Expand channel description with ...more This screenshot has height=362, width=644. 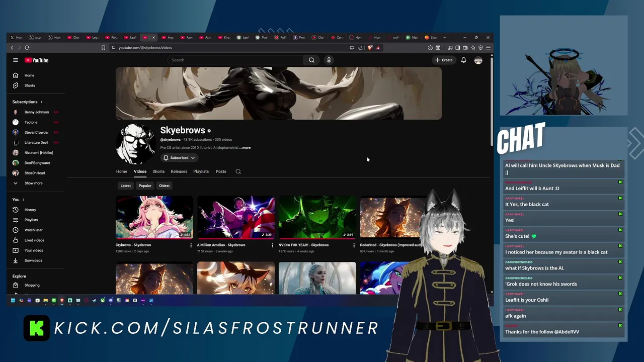[245, 148]
